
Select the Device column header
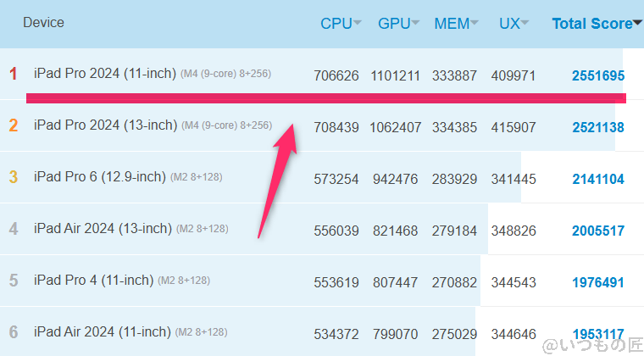click(x=43, y=22)
